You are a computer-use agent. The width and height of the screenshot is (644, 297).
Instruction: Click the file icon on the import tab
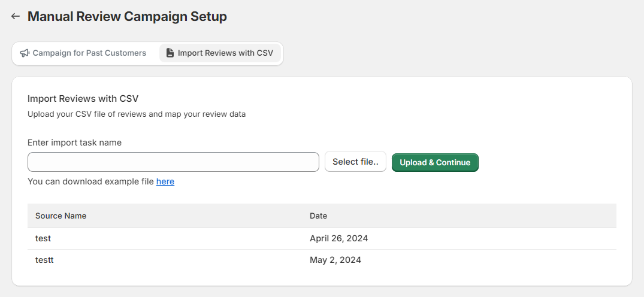pos(170,53)
